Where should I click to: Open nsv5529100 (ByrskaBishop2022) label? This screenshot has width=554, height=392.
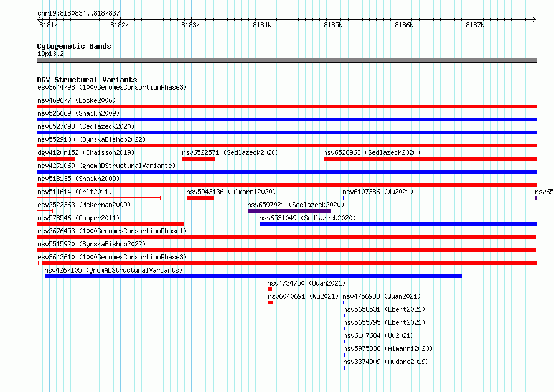92,139
